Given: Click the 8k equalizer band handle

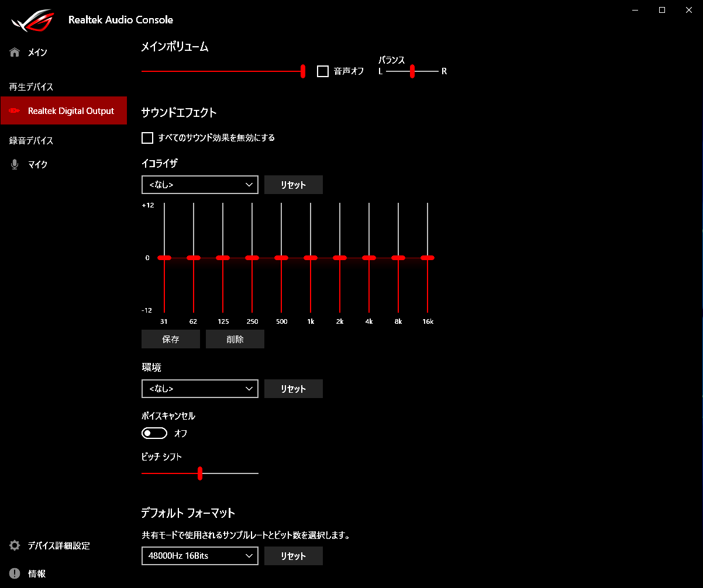Looking at the screenshot, I should pos(398,258).
